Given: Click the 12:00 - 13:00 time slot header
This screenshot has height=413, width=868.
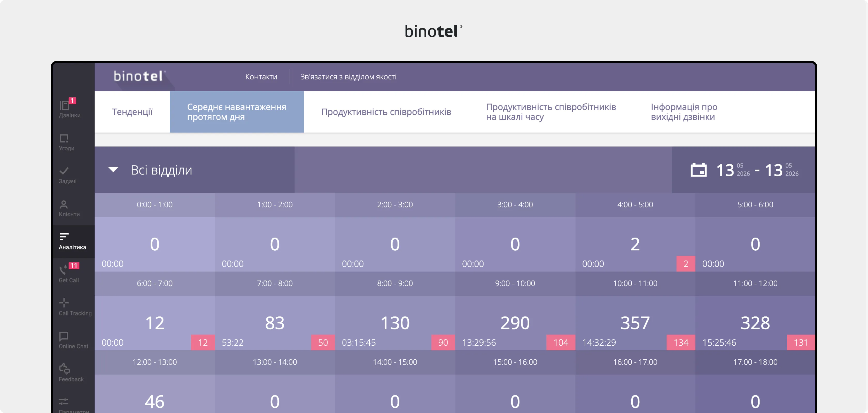Looking at the screenshot, I should pos(155,362).
